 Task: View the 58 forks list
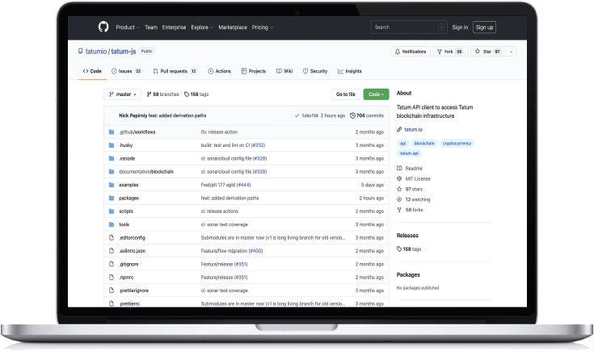(410, 210)
